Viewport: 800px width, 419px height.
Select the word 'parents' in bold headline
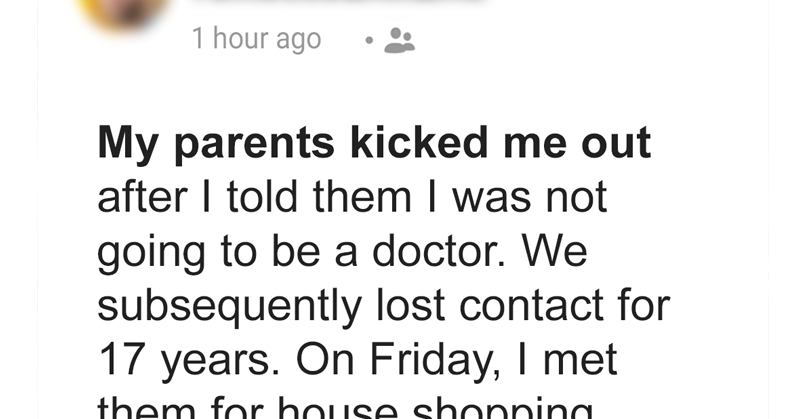[255, 145]
